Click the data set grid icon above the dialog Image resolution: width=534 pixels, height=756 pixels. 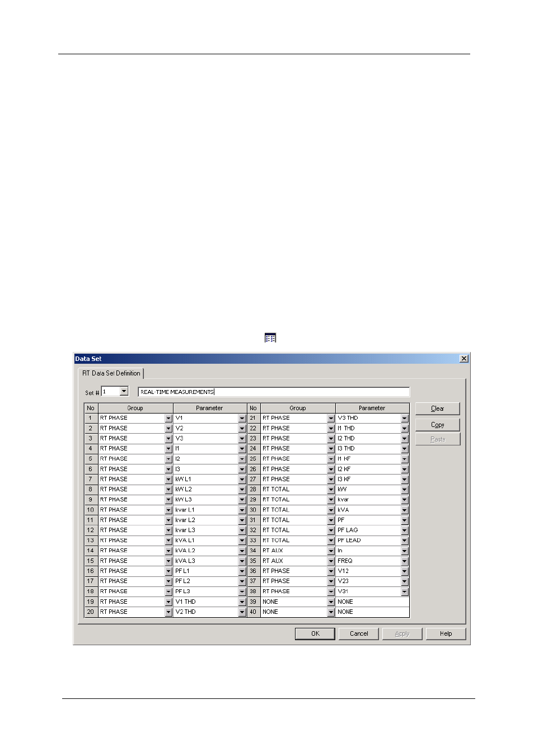pyautogui.click(x=270, y=338)
